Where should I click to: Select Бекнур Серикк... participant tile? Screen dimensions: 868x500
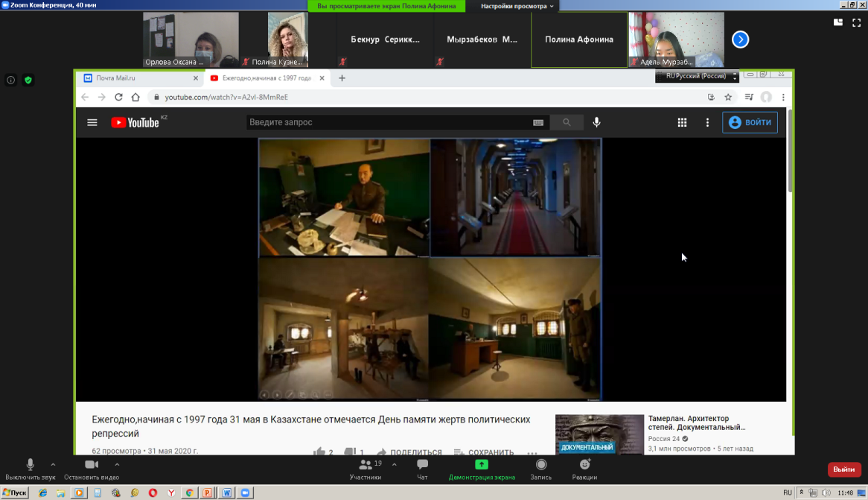(x=385, y=39)
